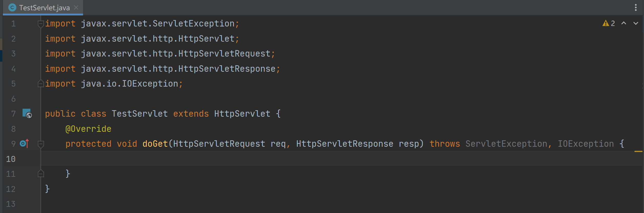Collapse the import statements fold region at line 1

pos(41,24)
